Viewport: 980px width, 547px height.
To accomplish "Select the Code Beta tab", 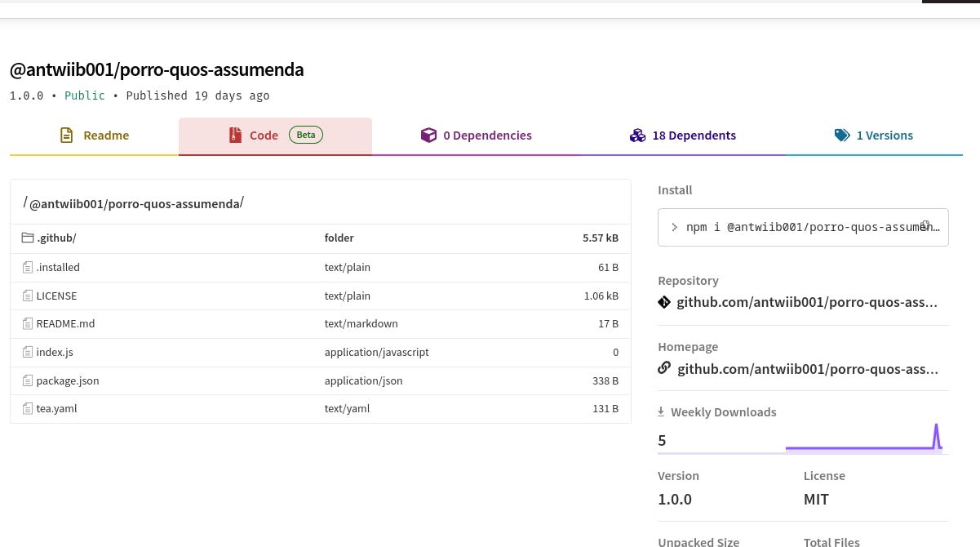I will point(275,136).
